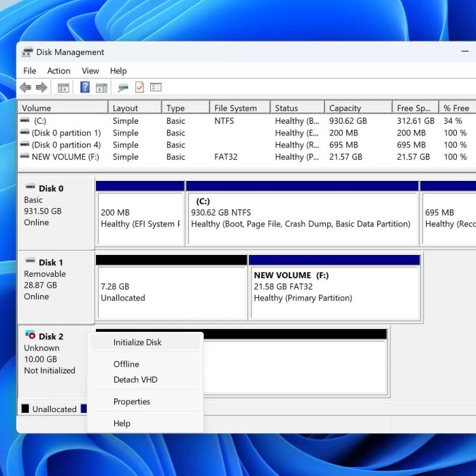
Task: Toggle Show/Hide Console Tree toolbar icon
Action: pos(63,88)
